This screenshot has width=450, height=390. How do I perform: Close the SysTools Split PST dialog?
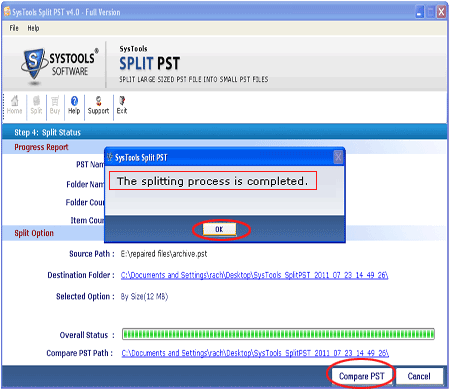(338, 157)
